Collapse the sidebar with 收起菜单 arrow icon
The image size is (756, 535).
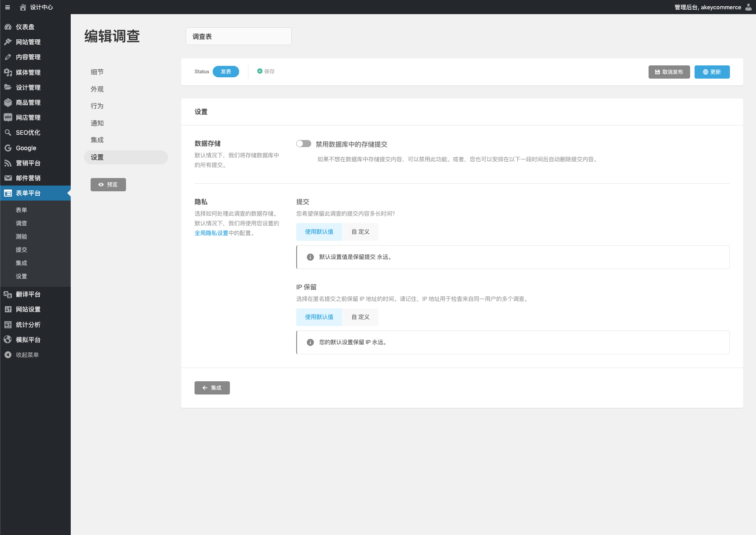8,355
